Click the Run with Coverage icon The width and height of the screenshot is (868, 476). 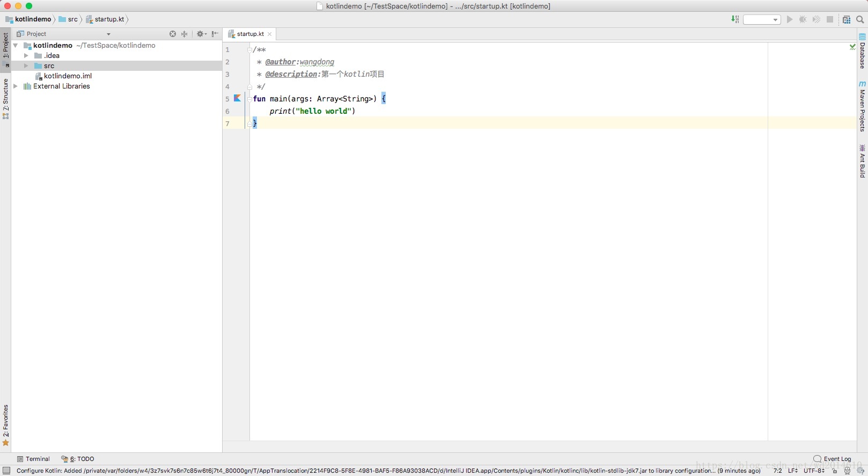click(816, 19)
